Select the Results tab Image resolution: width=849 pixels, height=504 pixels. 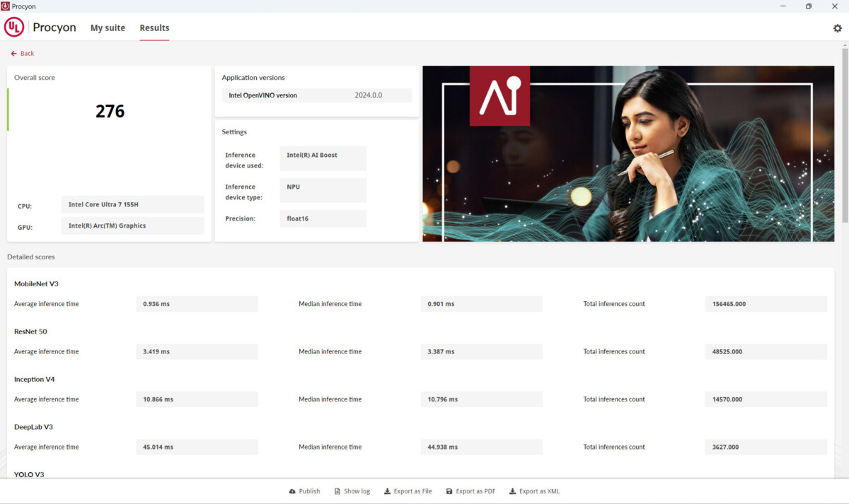tap(154, 28)
